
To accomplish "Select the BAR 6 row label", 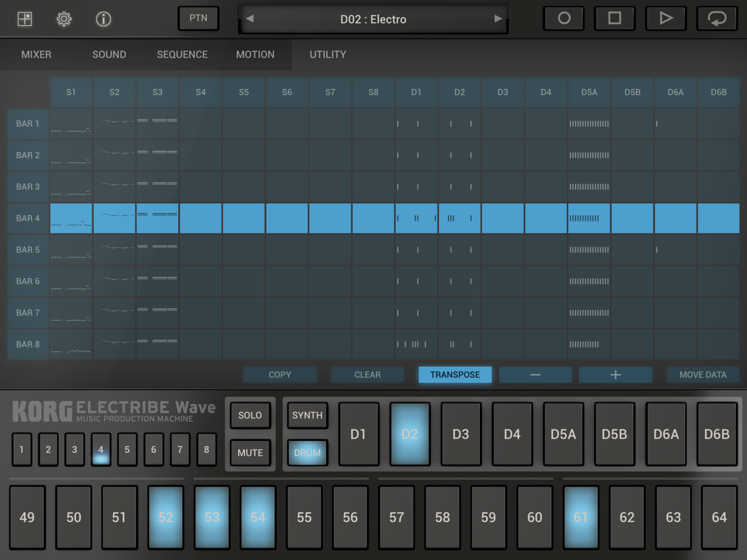I will point(28,281).
